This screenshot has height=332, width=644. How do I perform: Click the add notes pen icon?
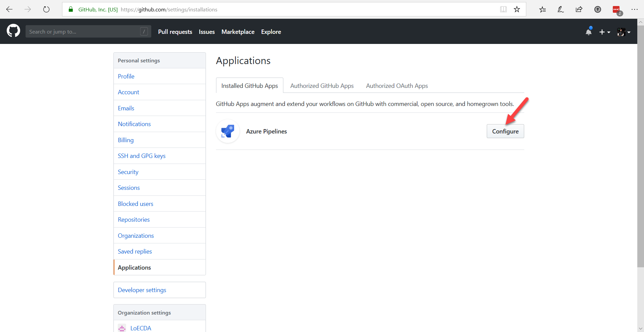click(560, 9)
